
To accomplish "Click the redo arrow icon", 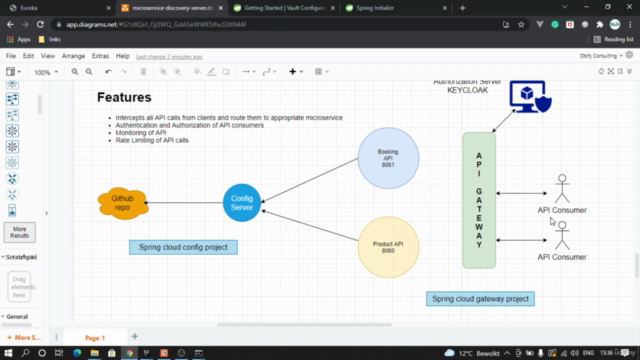I will pos(123,72).
